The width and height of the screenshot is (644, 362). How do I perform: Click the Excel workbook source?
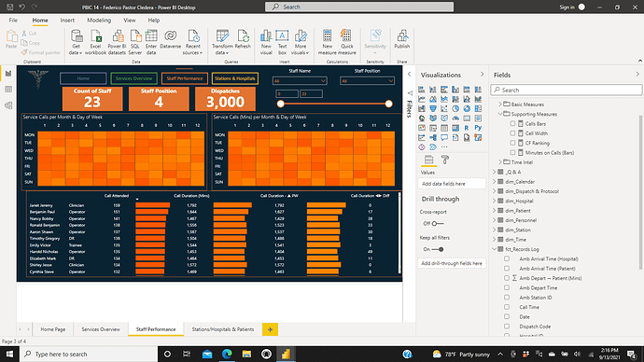point(95,42)
